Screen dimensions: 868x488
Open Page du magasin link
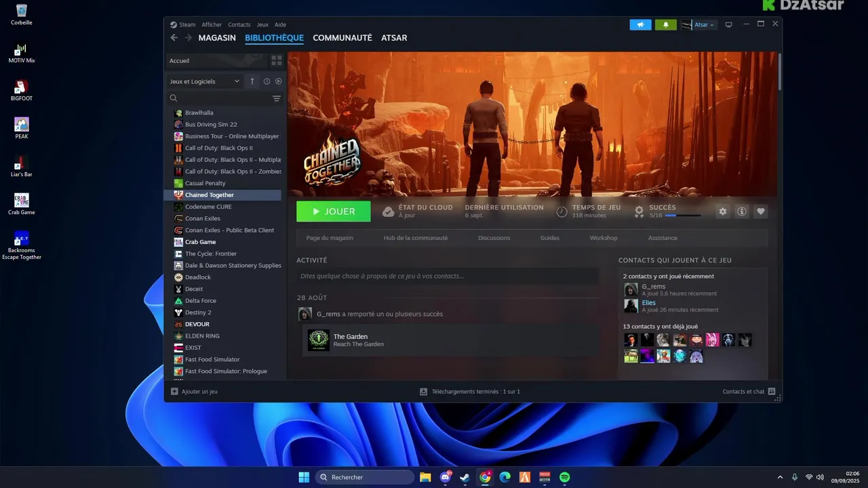pos(330,238)
